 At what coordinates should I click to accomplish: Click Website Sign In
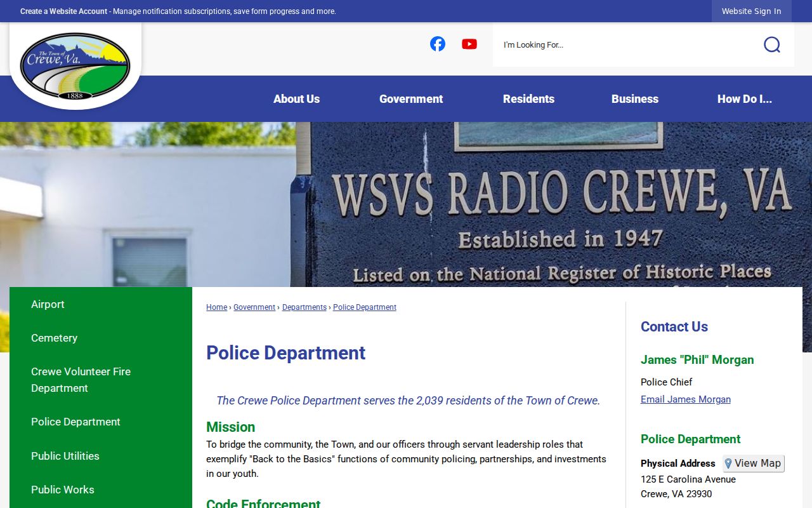tap(751, 11)
